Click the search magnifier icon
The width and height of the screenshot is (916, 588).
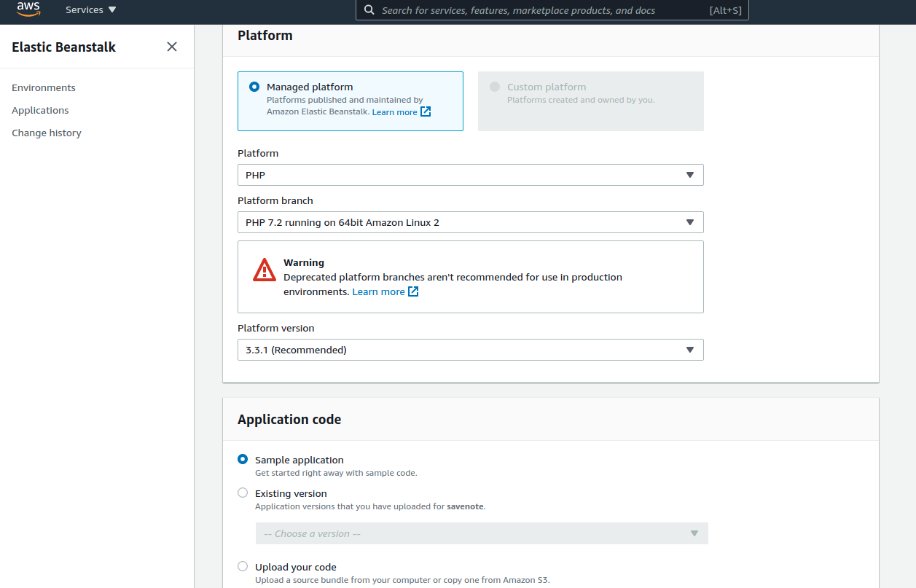point(369,10)
